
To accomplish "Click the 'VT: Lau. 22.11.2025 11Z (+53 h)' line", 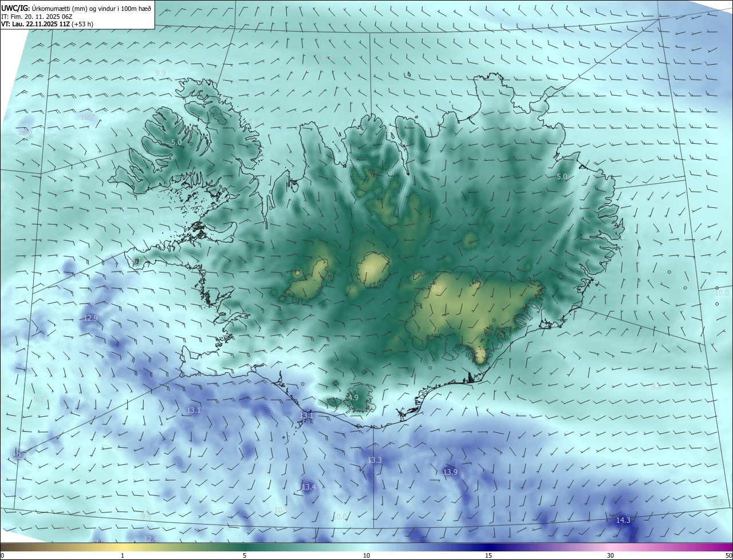I will click(48, 24).
